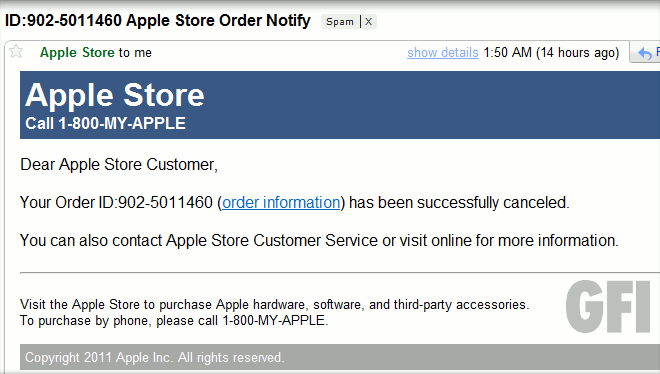Open the order information link

281,202
